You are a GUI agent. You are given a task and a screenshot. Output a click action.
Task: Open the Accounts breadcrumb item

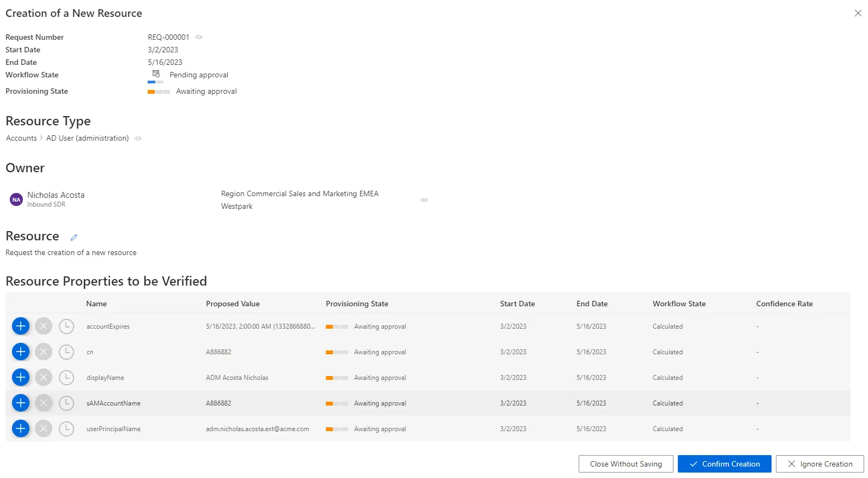[x=21, y=138]
